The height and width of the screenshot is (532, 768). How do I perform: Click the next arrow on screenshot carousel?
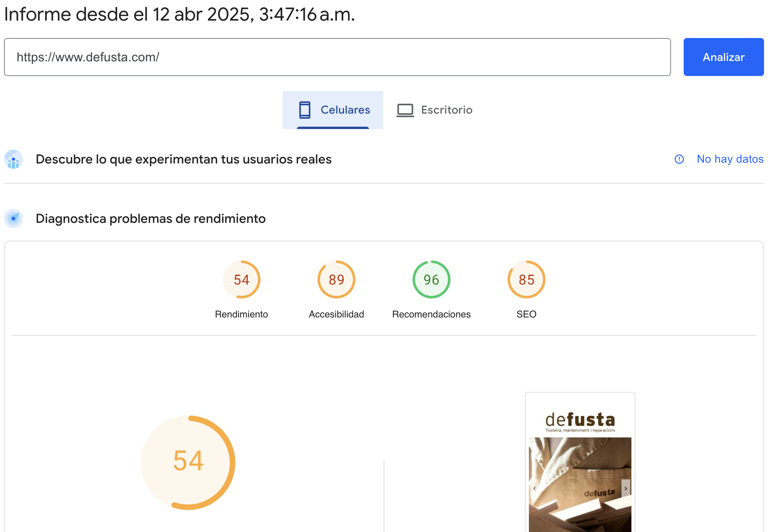pos(625,488)
